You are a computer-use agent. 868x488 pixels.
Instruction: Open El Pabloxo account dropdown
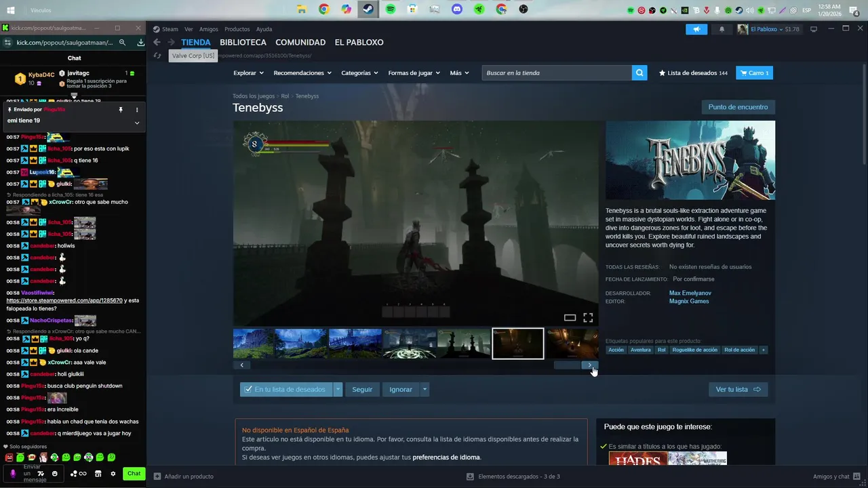(768, 29)
